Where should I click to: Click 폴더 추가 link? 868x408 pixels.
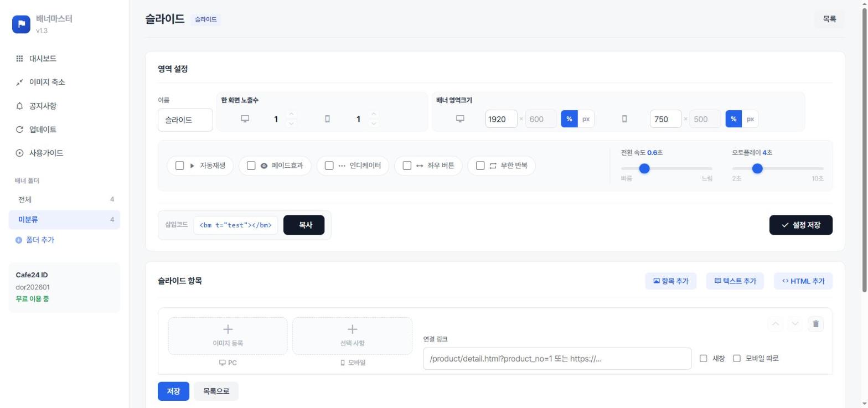click(x=35, y=240)
